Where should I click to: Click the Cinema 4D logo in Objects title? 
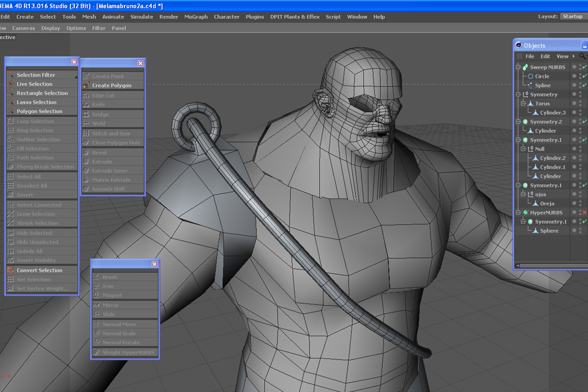pos(519,45)
